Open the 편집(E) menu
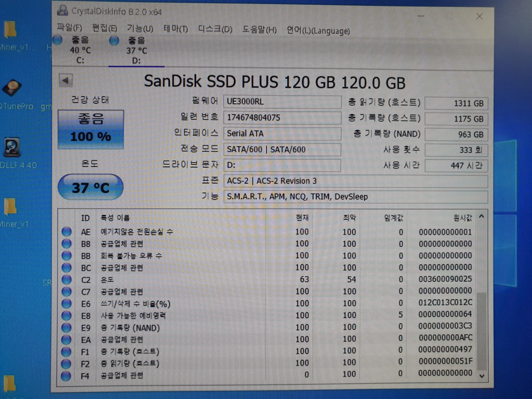 coord(105,29)
